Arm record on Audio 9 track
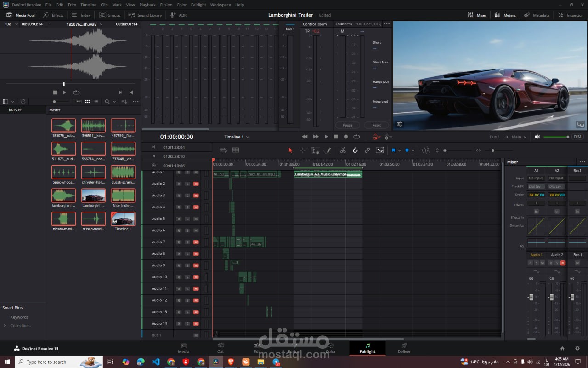This screenshot has height=368, width=588. (x=179, y=265)
